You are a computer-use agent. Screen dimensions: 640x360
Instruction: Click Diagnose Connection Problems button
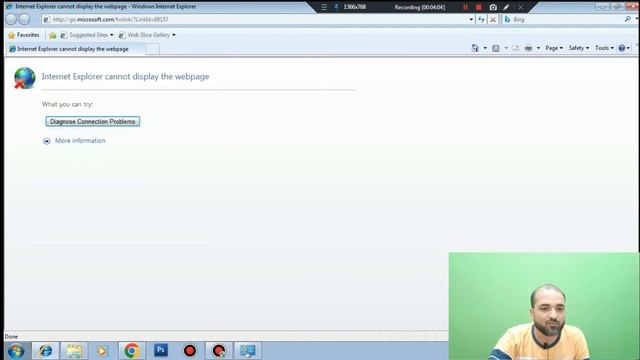(x=93, y=122)
